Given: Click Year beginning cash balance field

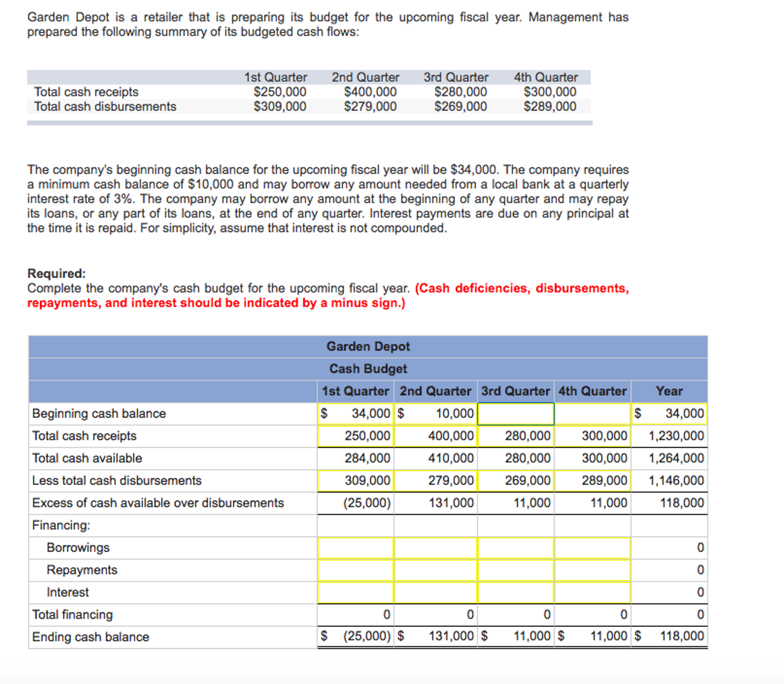Looking at the screenshot, I should pyautogui.click(x=669, y=413).
